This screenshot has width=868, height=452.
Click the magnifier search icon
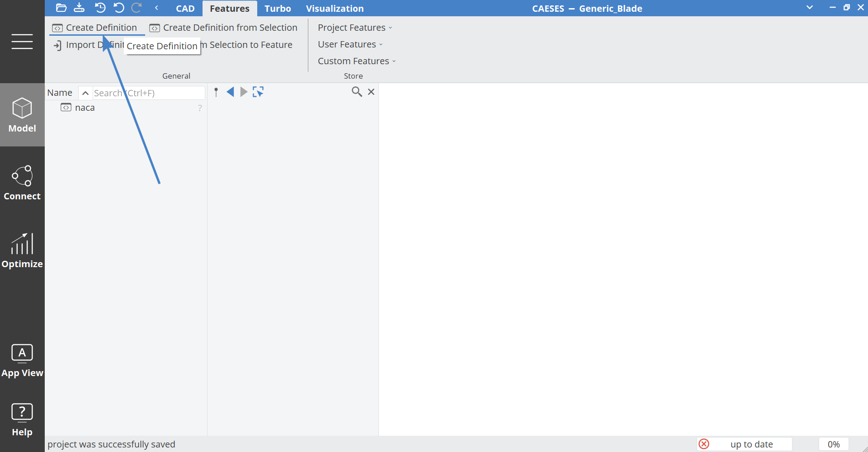click(x=357, y=92)
